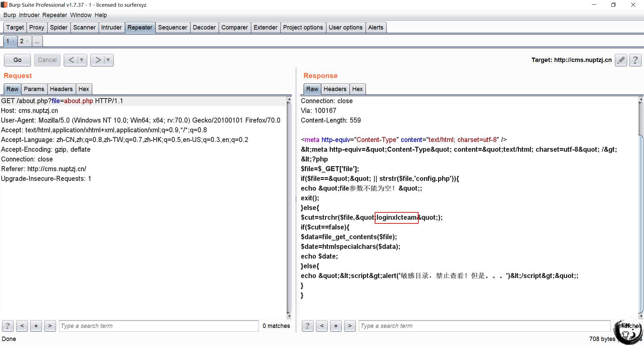Open the User options tab
Viewport: 644px width, 345px height.
coord(345,27)
